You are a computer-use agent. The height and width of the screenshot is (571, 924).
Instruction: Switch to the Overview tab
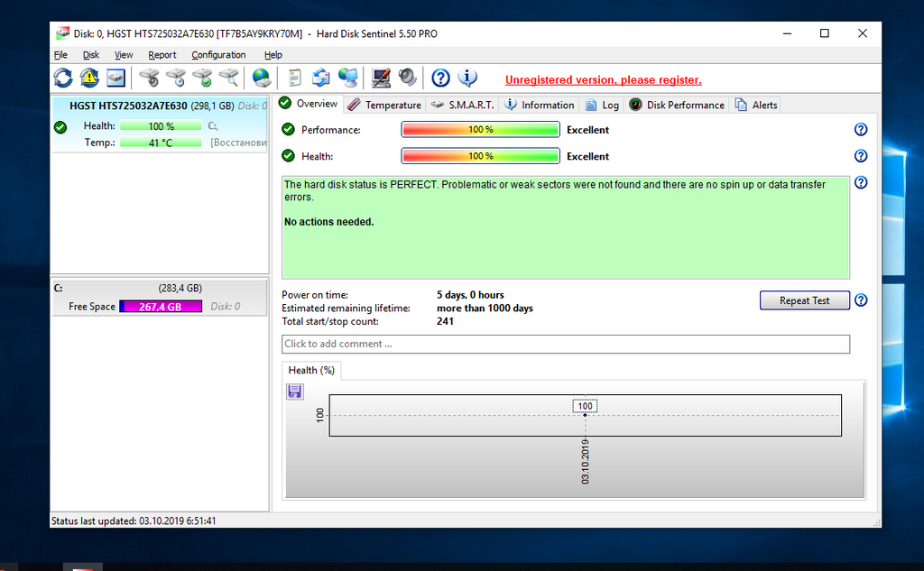point(309,104)
